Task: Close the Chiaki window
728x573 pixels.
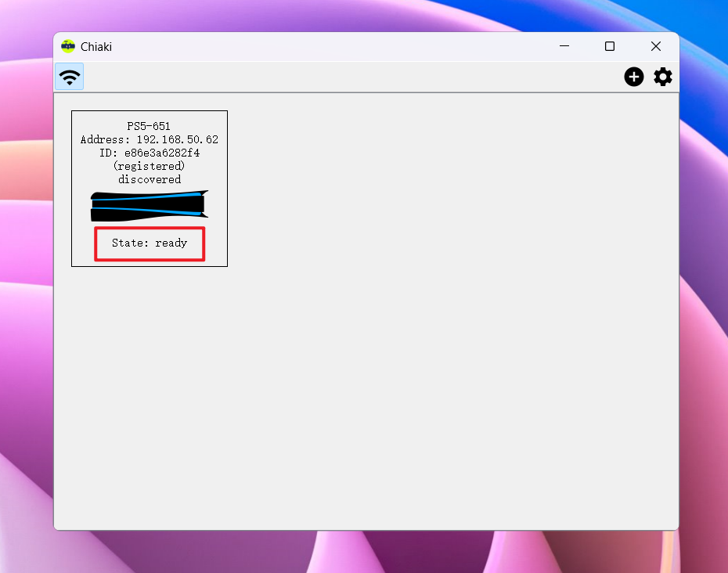Action: point(655,46)
